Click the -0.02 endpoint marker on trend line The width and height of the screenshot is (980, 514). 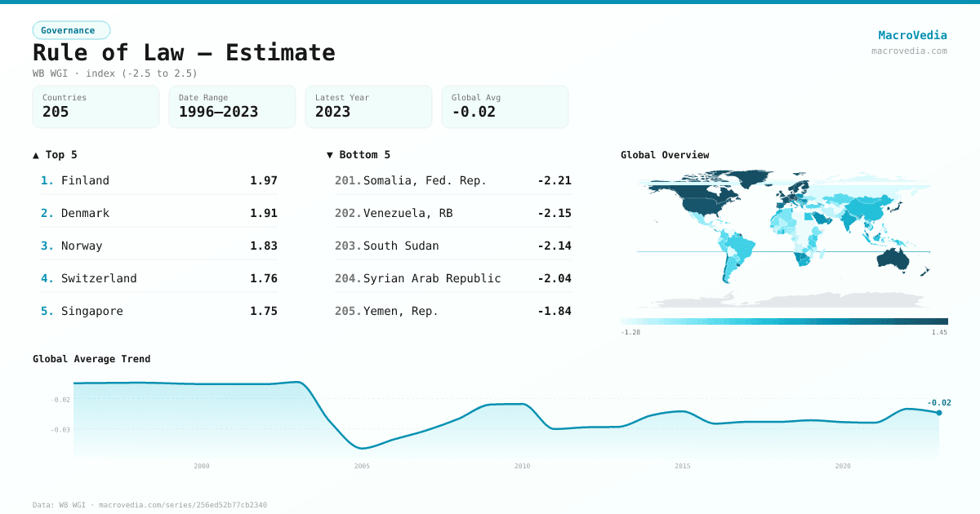[938, 414]
